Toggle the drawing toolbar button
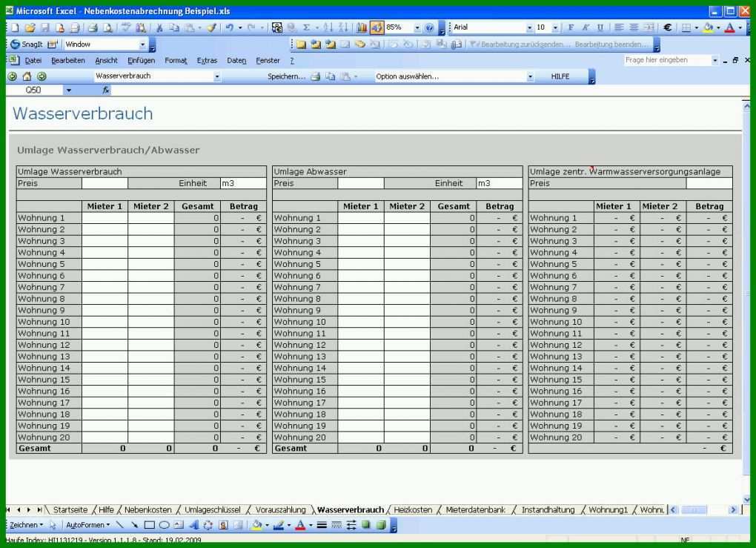This screenshot has width=756, height=548. click(377, 27)
